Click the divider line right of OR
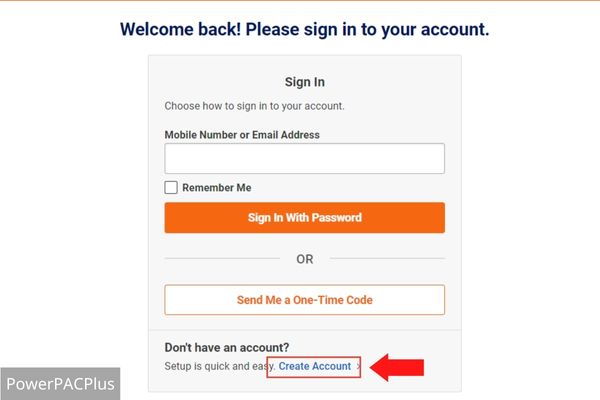Screen dimensions: 600x400 [387, 259]
